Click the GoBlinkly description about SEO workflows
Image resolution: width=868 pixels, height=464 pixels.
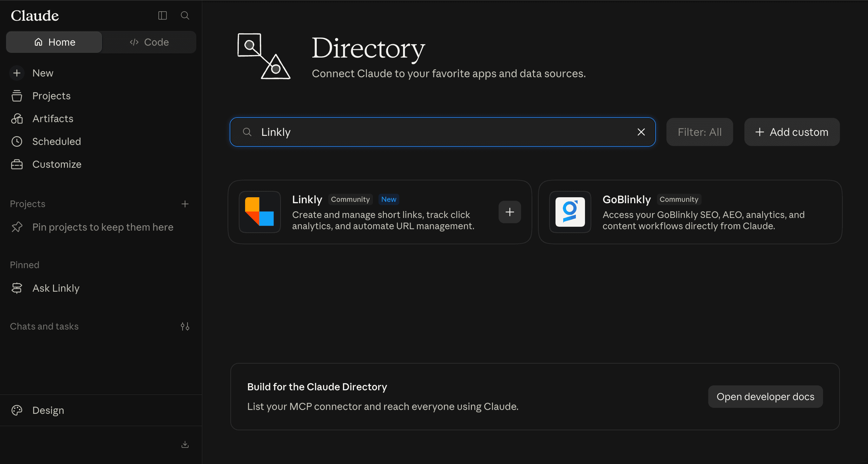pyautogui.click(x=703, y=220)
